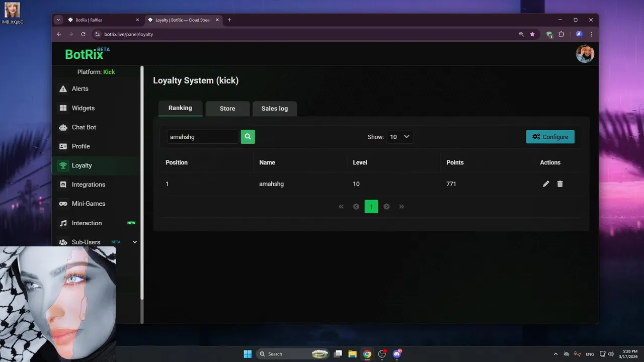The height and width of the screenshot is (362, 644).
Task: Click the Level column header
Action: click(x=360, y=162)
